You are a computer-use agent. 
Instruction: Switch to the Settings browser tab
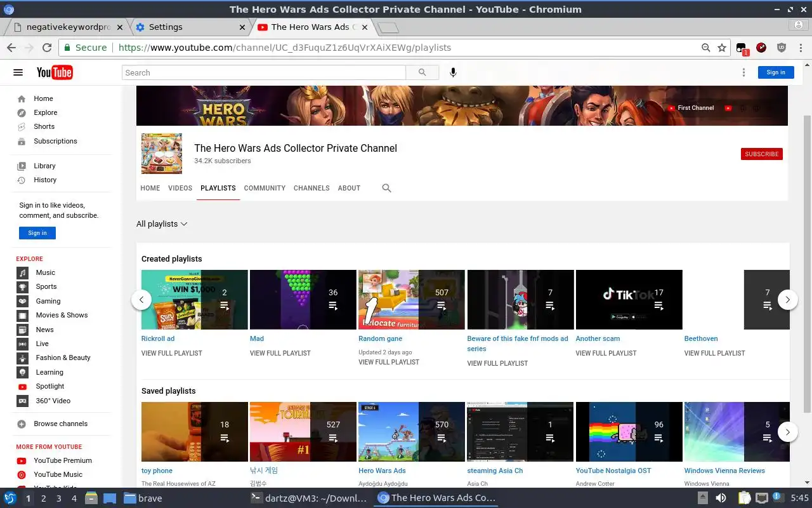point(191,27)
